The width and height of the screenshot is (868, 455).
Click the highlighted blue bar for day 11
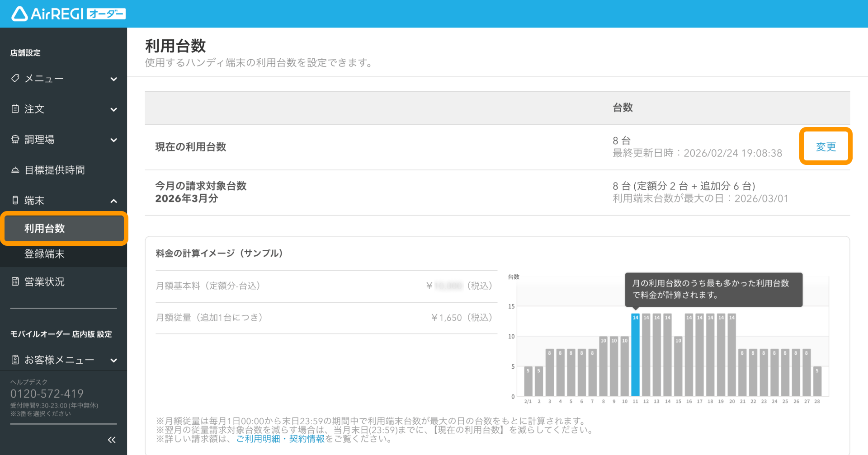635,355
